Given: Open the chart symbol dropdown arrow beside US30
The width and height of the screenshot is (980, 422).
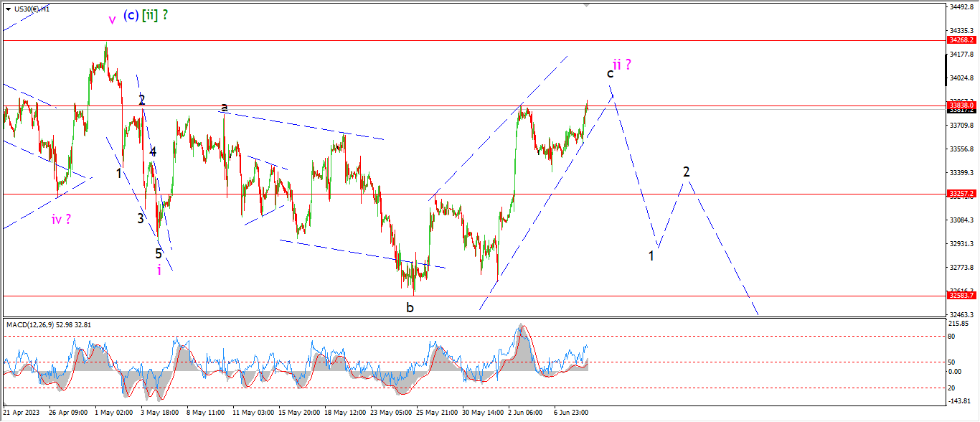Looking at the screenshot, I should pyautogui.click(x=9, y=9).
